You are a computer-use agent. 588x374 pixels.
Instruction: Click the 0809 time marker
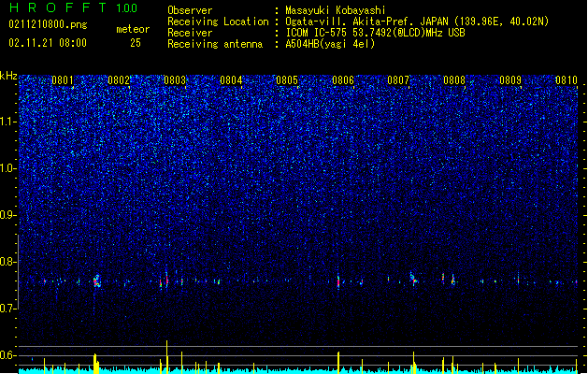(x=510, y=80)
